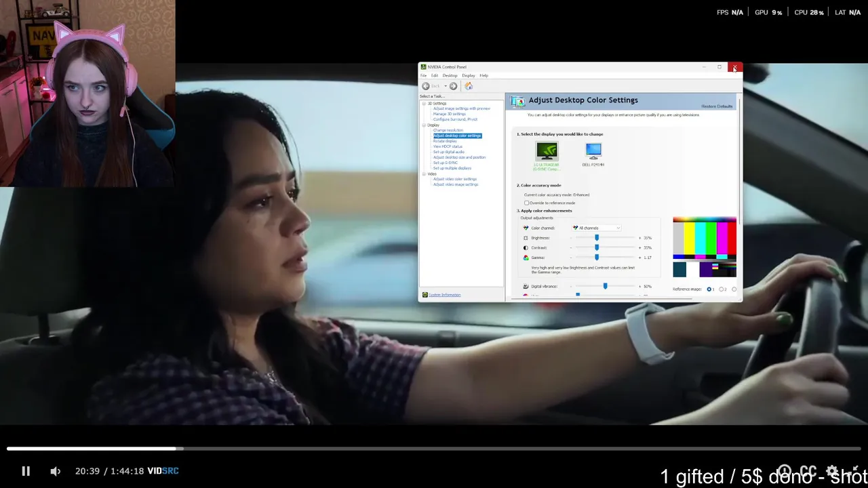
Task: Open Set up G-SYNC
Action: (x=446, y=163)
